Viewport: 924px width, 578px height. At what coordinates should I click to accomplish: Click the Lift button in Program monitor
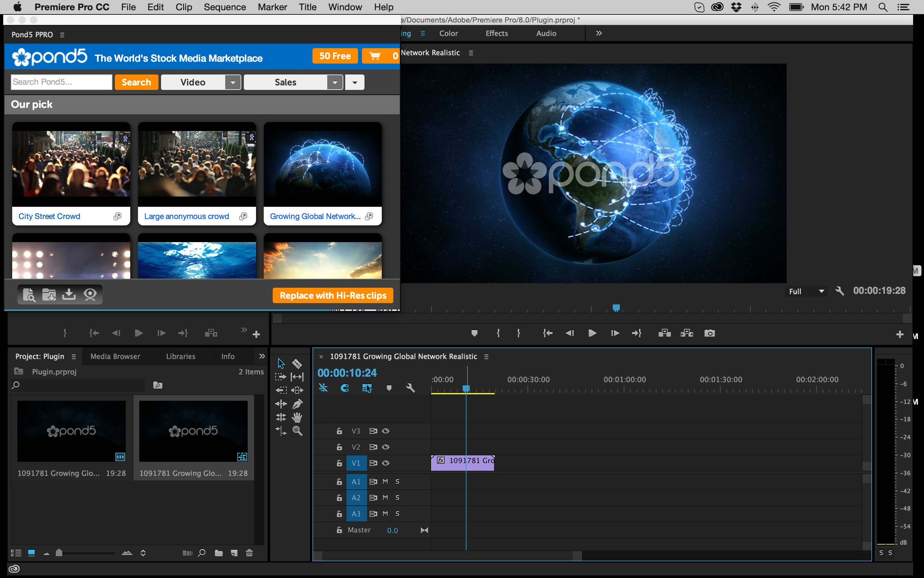(x=665, y=333)
